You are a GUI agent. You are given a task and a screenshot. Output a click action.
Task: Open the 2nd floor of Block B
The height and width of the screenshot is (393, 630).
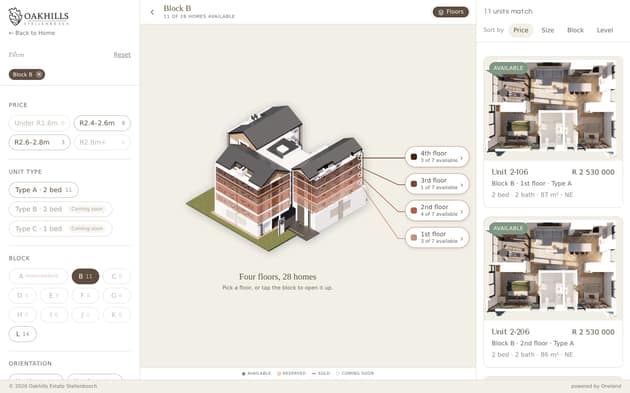437,210
